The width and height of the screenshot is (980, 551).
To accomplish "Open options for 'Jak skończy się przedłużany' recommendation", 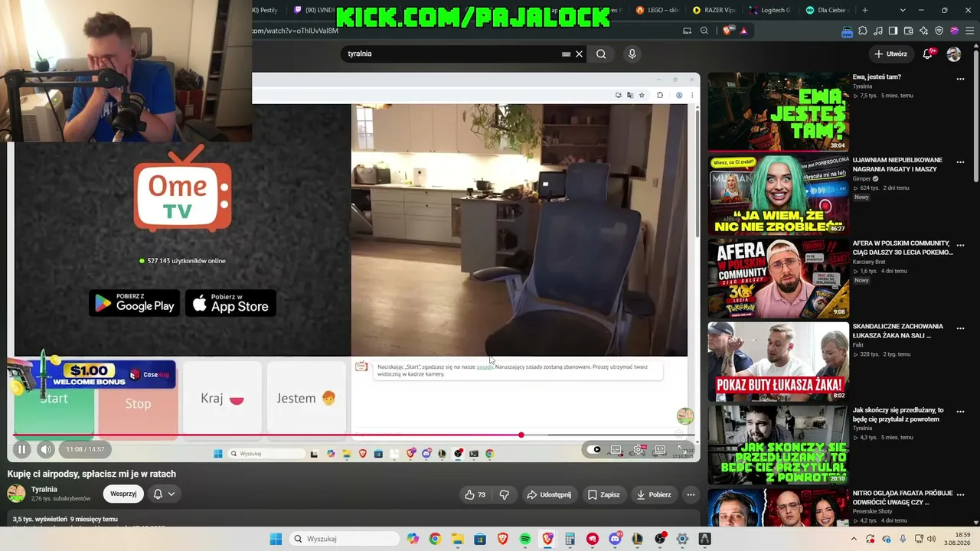I will (960, 412).
